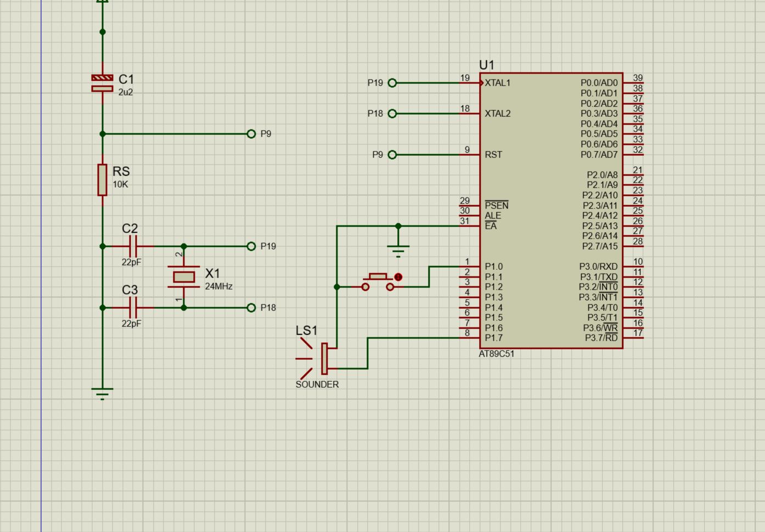765x532 pixels.
Task: Click the P3.1/TXD pin label
Action: coord(599,277)
